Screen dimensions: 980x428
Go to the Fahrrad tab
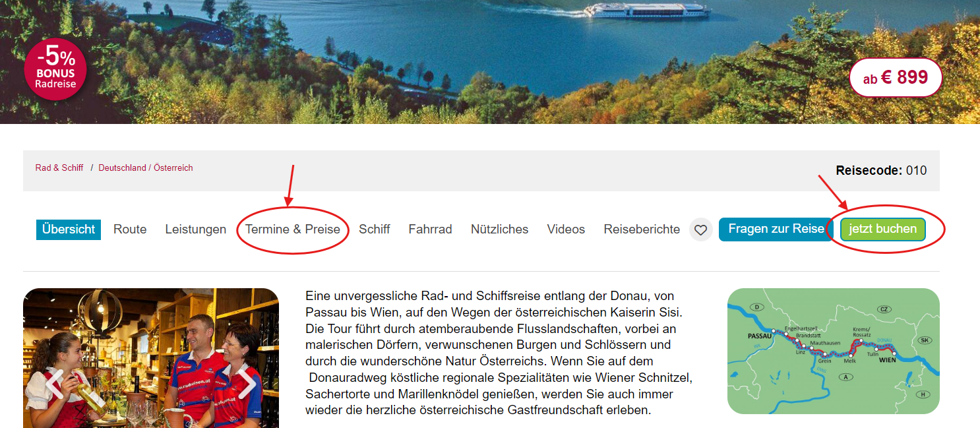[430, 229]
